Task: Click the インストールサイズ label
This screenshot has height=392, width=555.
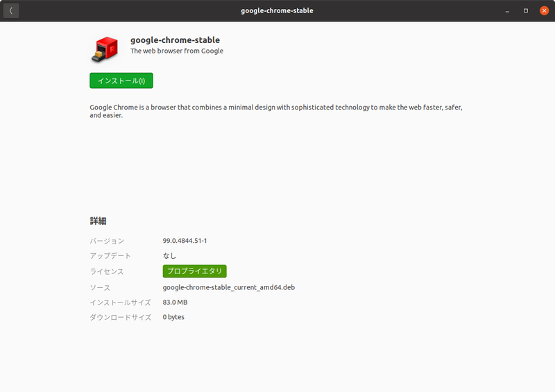Action: click(120, 302)
